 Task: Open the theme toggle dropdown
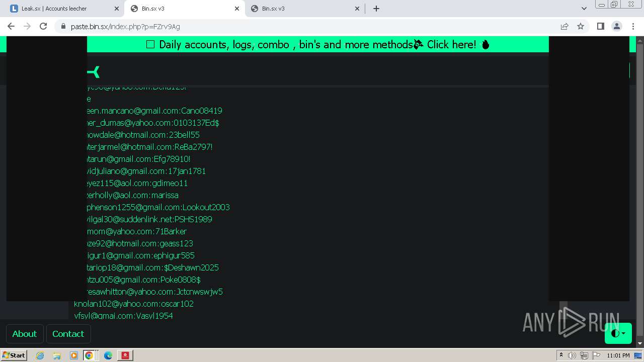(x=618, y=333)
